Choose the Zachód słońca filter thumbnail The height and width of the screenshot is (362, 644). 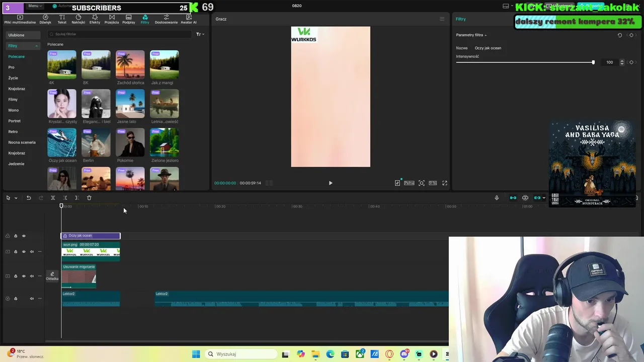pos(130,64)
